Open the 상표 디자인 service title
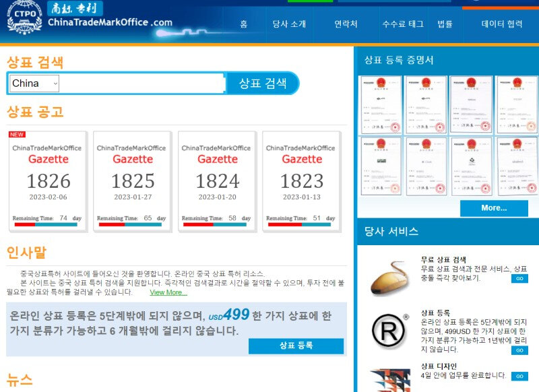 click(439, 366)
